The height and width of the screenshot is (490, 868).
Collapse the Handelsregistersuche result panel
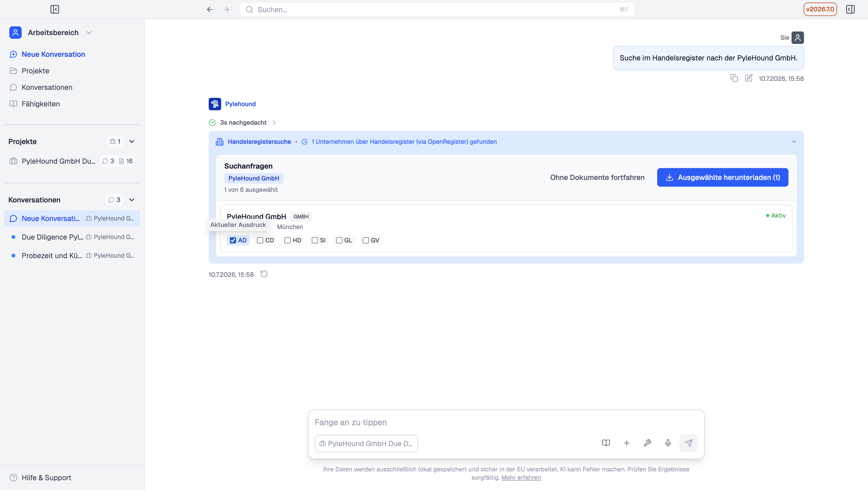click(x=794, y=142)
